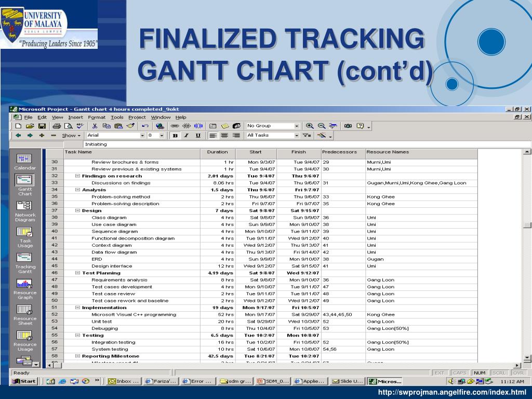Toggle Underline formatting button

pyautogui.click(x=198, y=136)
